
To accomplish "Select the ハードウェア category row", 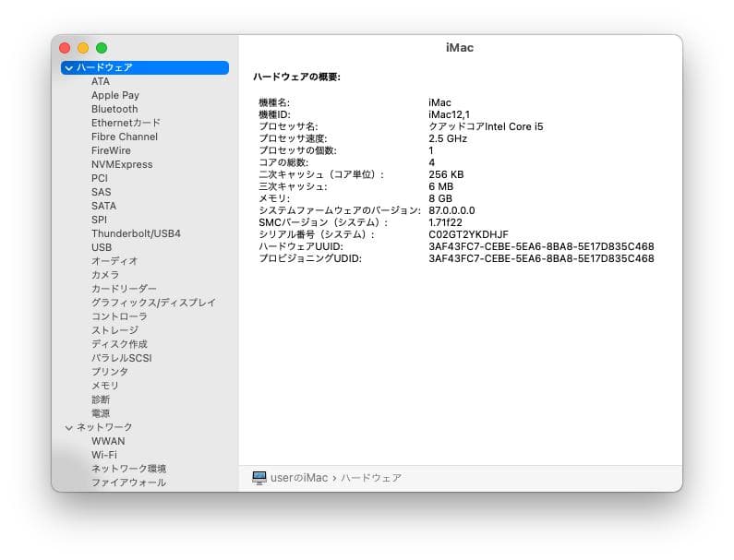I will click(145, 68).
